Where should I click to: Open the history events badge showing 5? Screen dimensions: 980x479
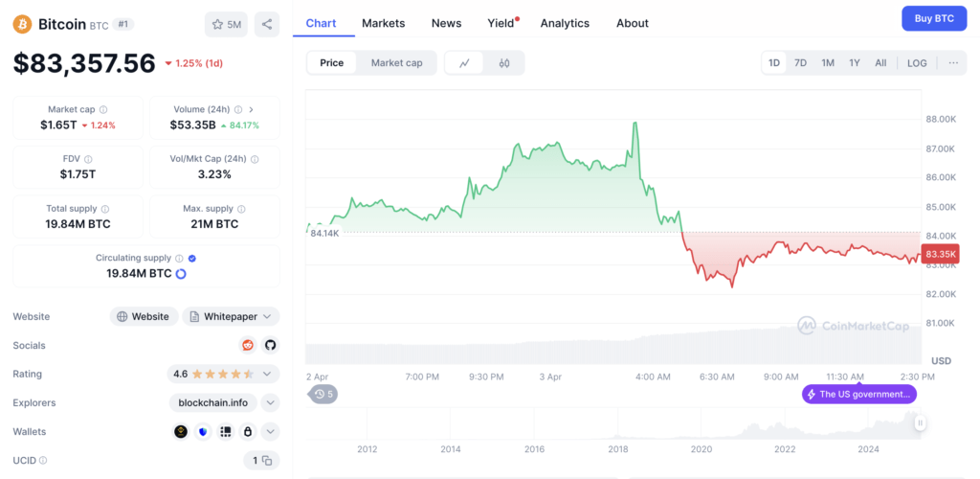[323, 394]
